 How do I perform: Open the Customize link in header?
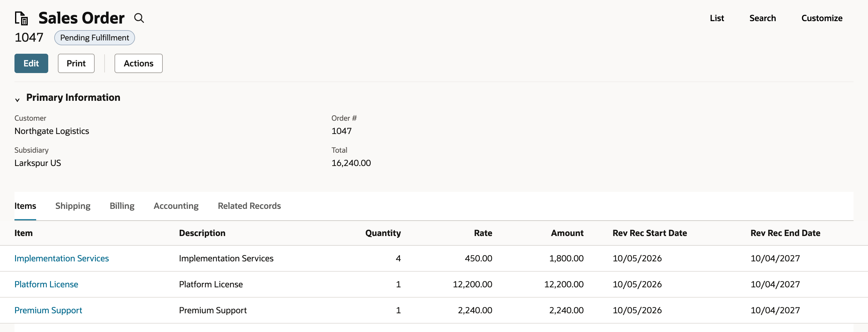pyautogui.click(x=822, y=18)
